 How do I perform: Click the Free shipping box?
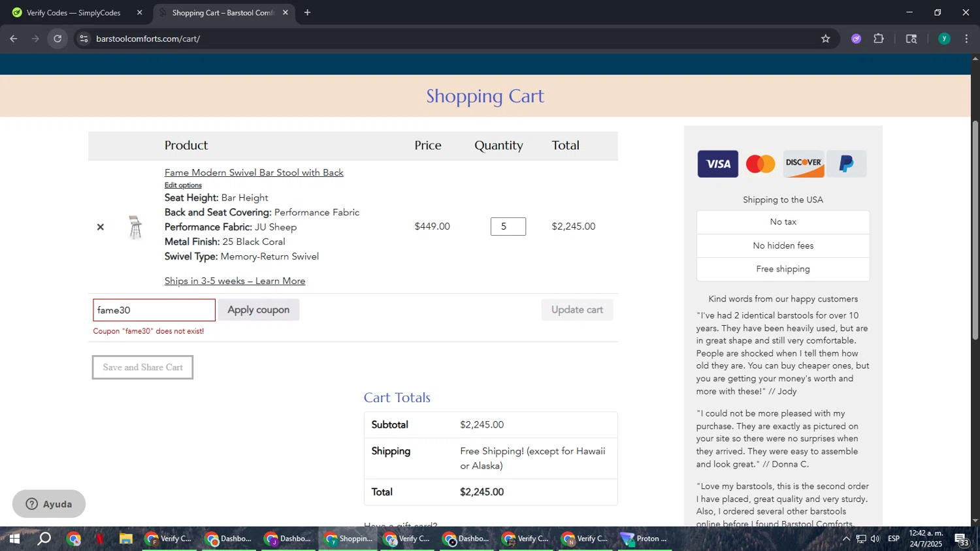783,270
